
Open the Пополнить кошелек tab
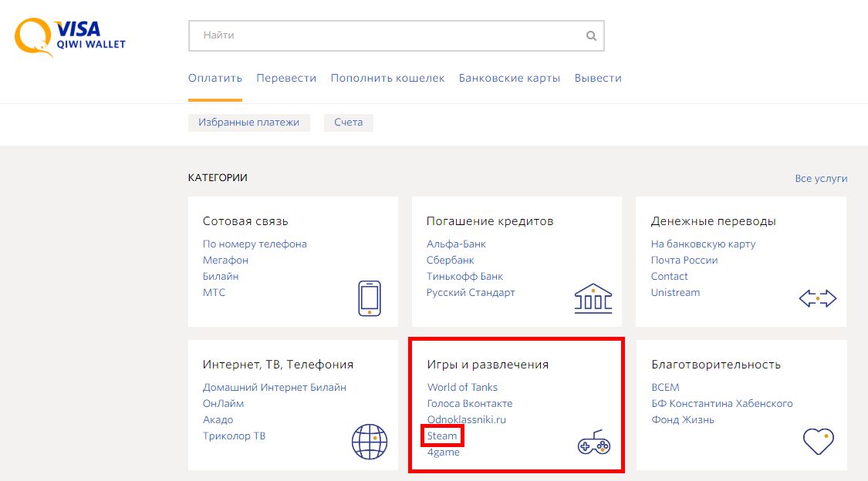point(387,78)
